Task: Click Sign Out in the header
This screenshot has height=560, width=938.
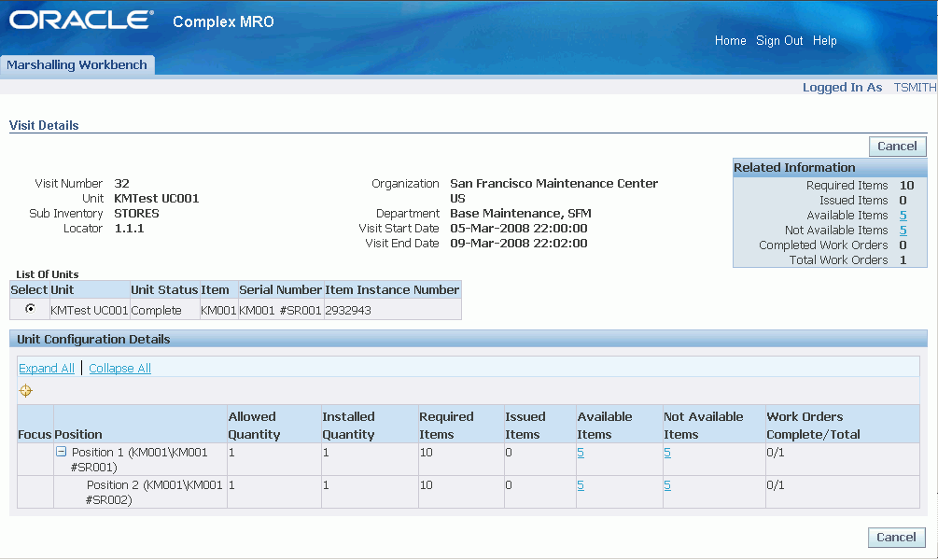Action: coord(779,40)
